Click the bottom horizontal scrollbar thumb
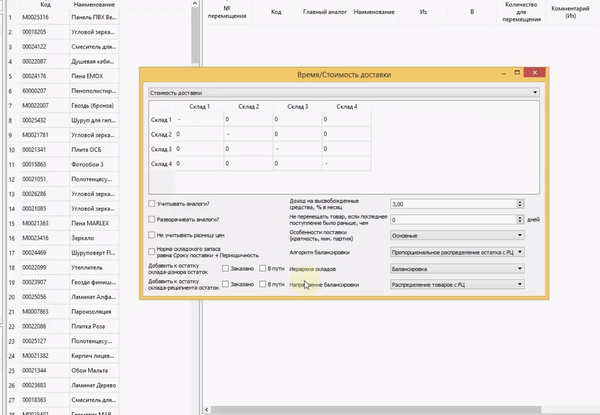Image resolution: width=600 pixels, height=415 pixels. (376, 410)
